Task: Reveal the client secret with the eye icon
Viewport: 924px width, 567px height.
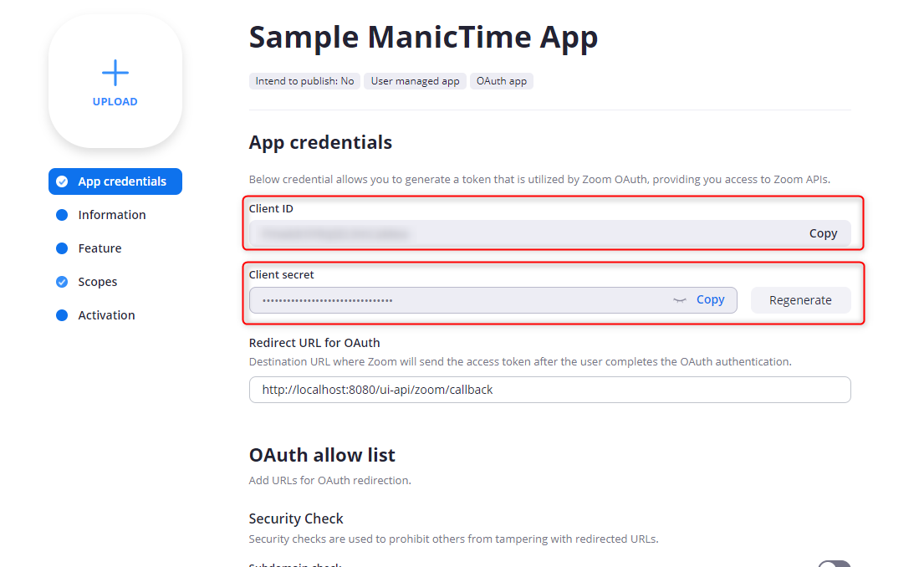Action: tap(680, 299)
